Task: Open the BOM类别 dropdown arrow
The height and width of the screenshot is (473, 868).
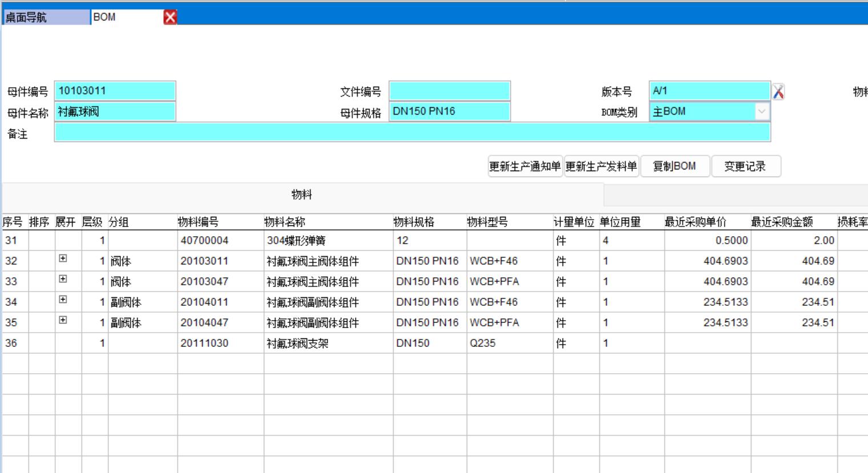Action: (761, 111)
